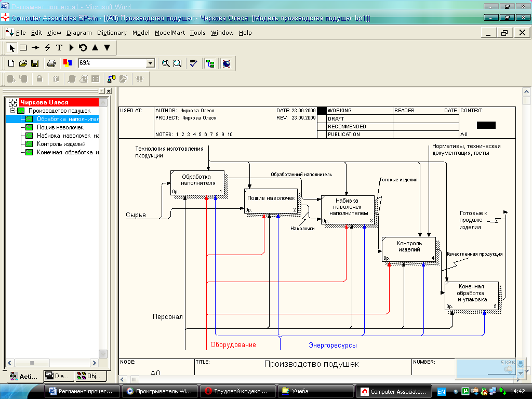Open the color palette editor icon
532x399 pixels.
click(67, 63)
